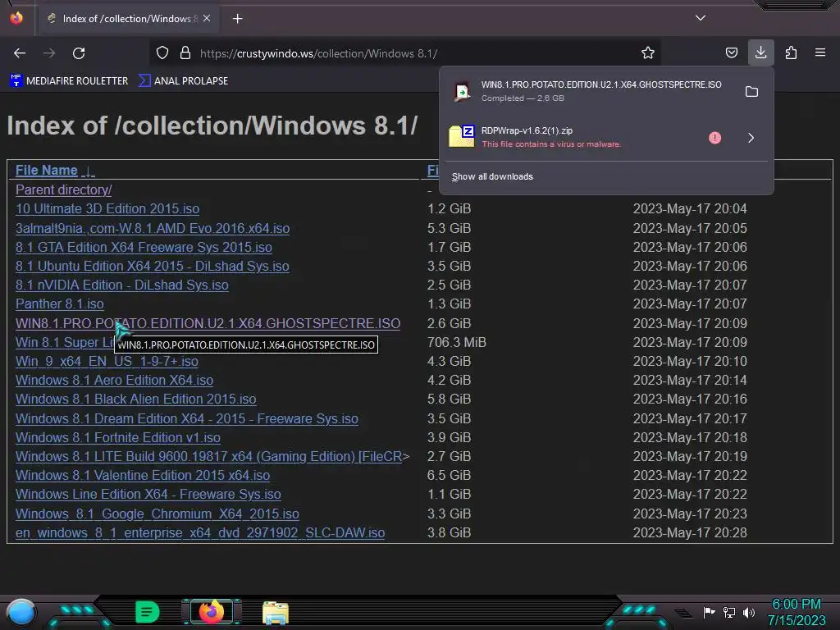Open 10 Ultimate 3D Edition 2015.iso
The width and height of the screenshot is (840, 630).
pos(107,208)
